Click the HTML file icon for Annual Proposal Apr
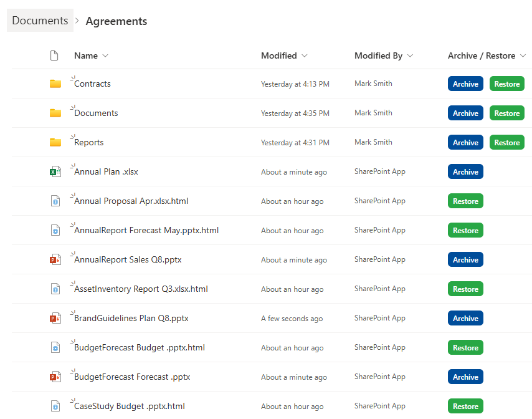This screenshot has height=419, width=532. pos(55,201)
